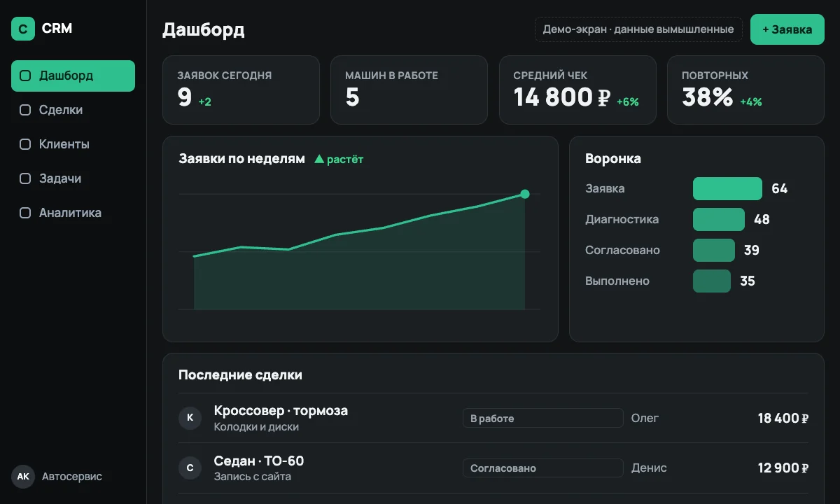The height and width of the screenshot is (504, 840).
Task: Click the +2 change next to 9
Action: coord(204,101)
